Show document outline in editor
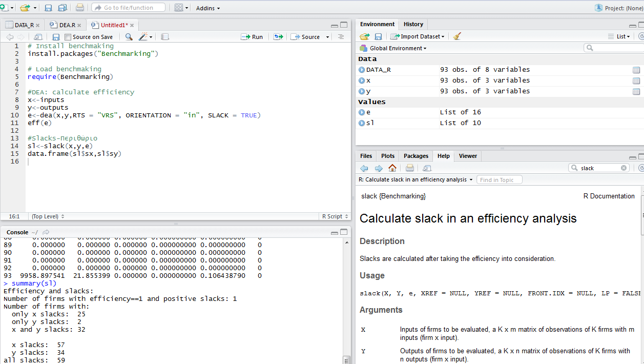 [x=341, y=37]
